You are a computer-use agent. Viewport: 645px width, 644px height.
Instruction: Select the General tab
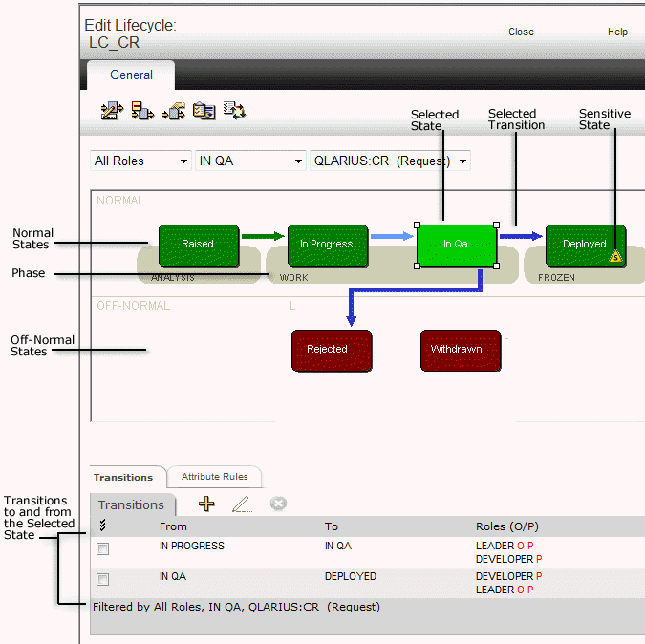[131, 75]
